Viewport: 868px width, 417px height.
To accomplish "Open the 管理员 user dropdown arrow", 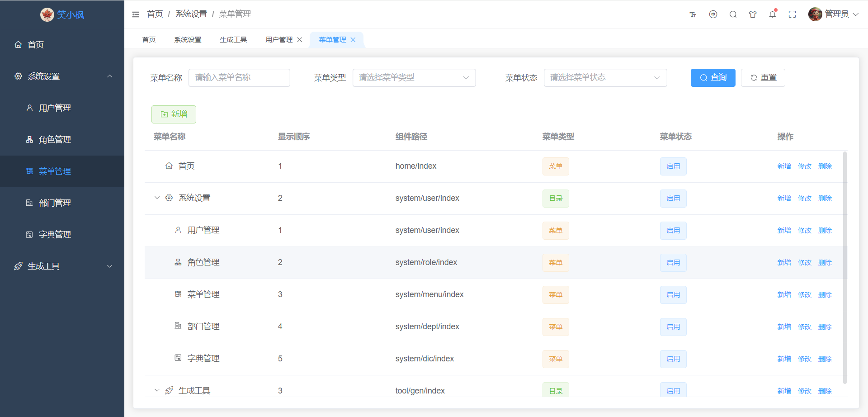I will [855, 14].
